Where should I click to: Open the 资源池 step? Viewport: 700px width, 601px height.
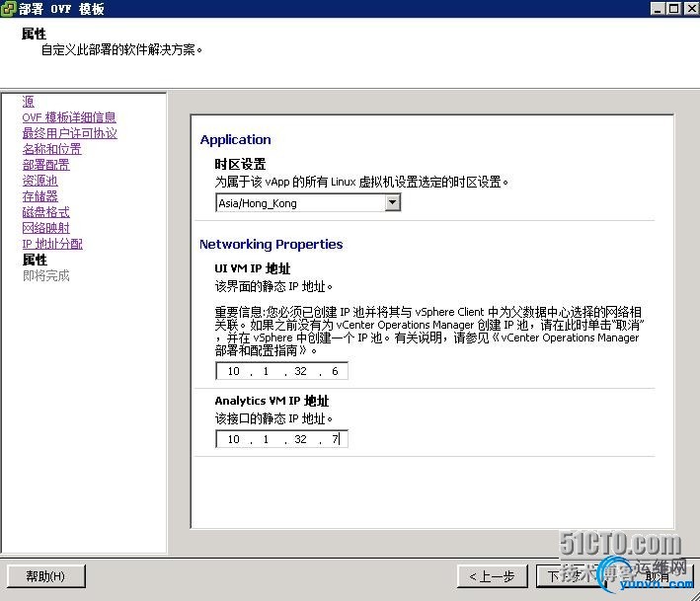[40, 181]
